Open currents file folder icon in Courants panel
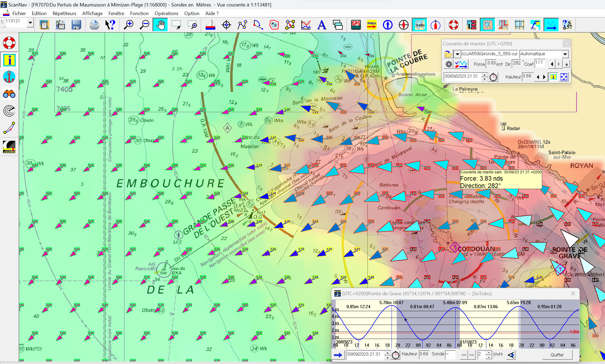The width and height of the screenshot is (605, 364). pos(448,54)
